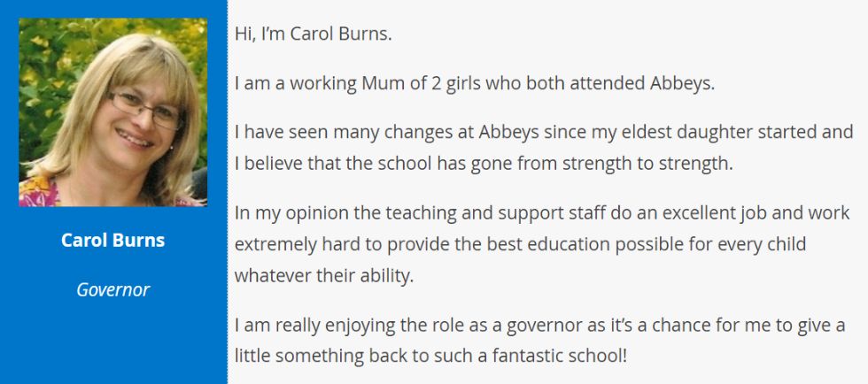
Task: Click the italic Governor title
Action: pos(113,289)
